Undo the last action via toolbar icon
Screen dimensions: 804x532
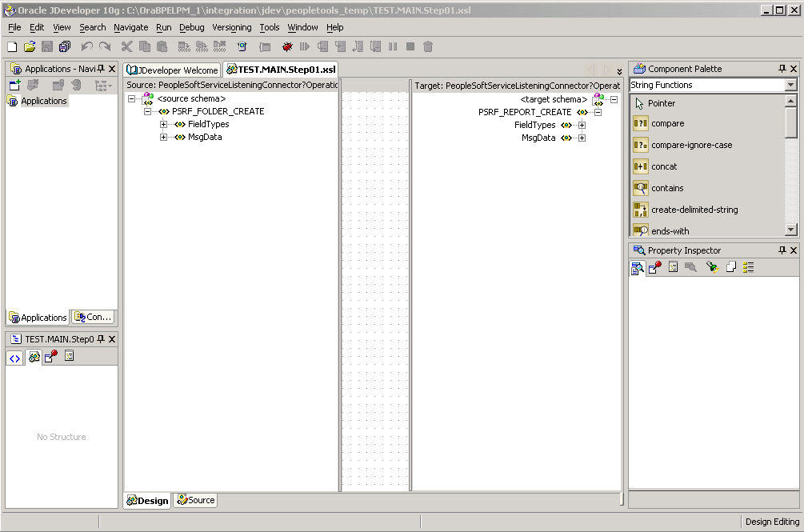click(86, 46)
